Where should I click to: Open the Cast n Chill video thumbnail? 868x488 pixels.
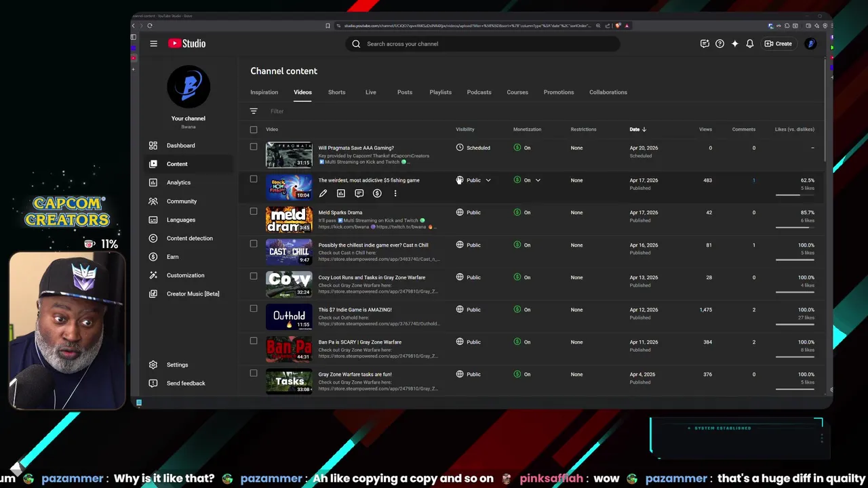pos(289,251)
